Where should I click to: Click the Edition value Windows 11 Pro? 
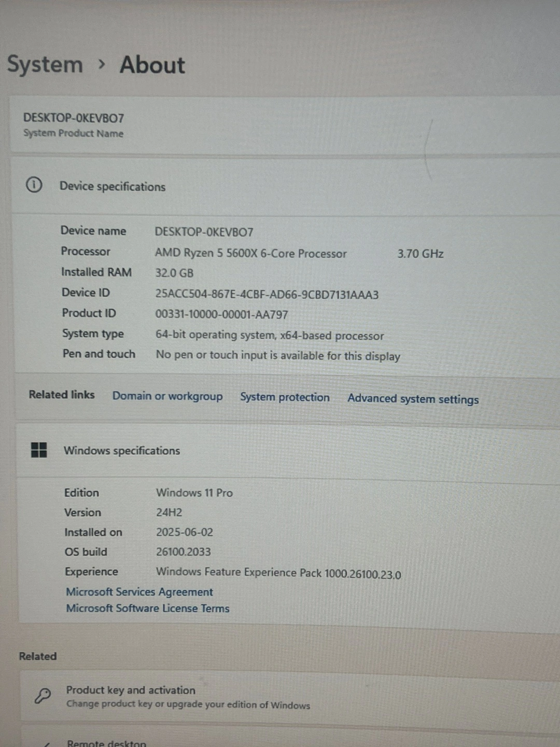[x=194, y=493]
